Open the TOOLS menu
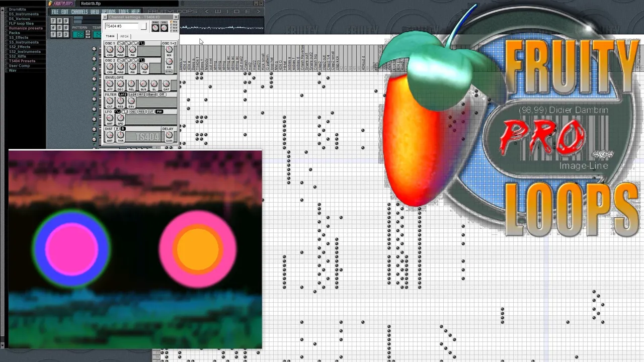This screenshot has width=644, height=362. click(x=123, y=12)
